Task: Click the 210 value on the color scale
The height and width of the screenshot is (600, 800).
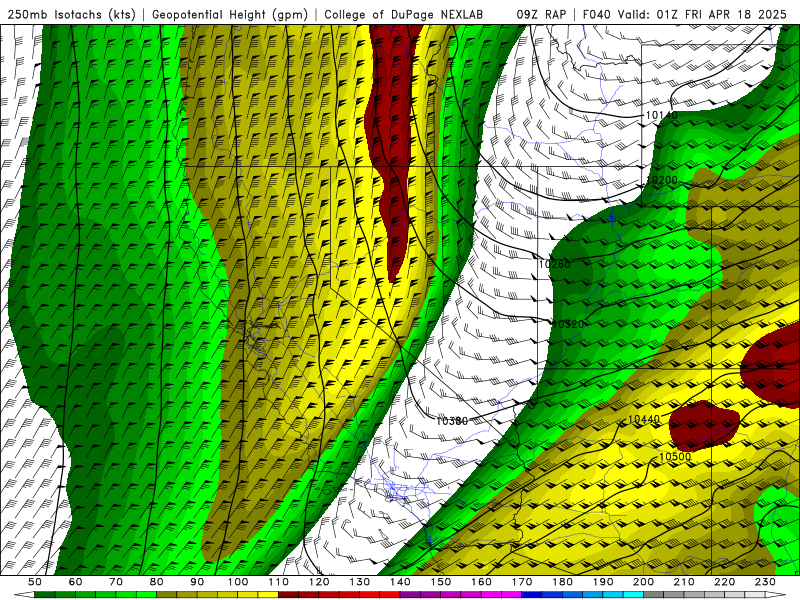Action: pos(684,582)
